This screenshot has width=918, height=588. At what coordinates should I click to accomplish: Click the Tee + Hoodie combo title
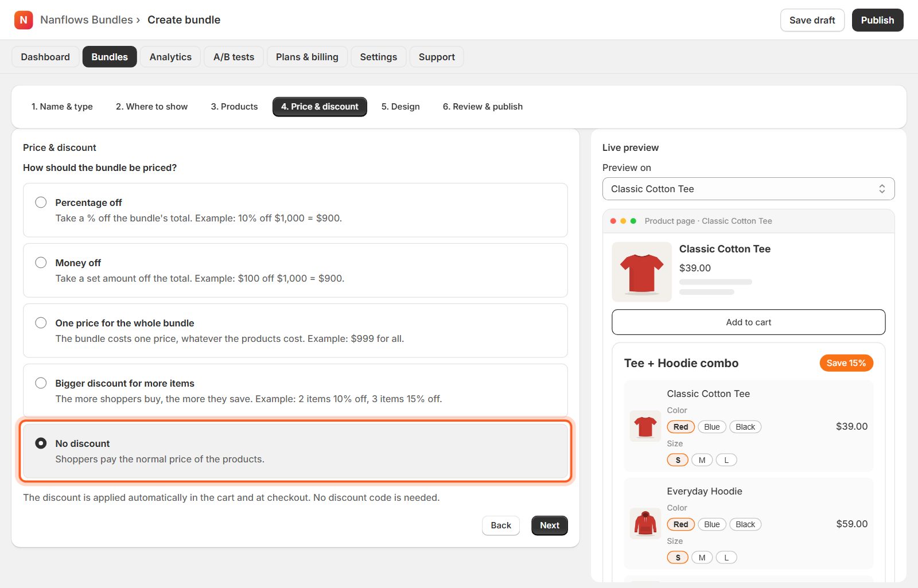(x=681, y=363)
